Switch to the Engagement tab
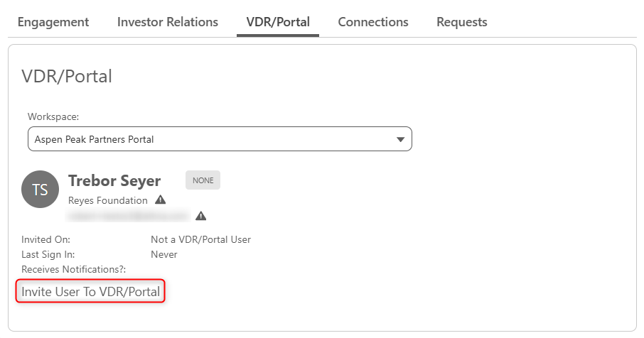 coord(53,22)
